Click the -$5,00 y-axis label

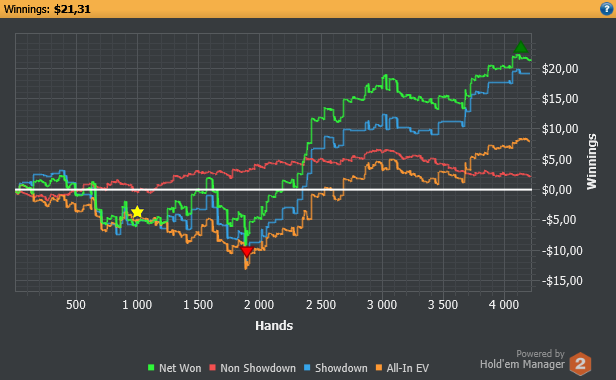(559, 220)
